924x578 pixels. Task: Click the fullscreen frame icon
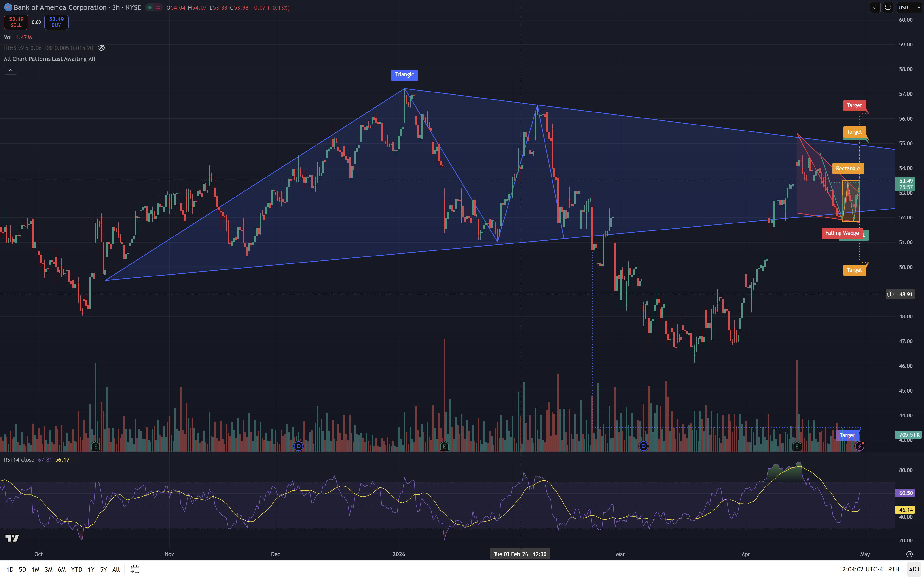point(888,8)
